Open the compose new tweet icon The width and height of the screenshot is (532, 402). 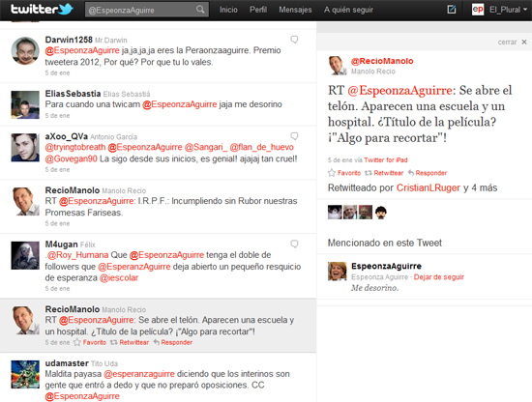tap(452, 10)
